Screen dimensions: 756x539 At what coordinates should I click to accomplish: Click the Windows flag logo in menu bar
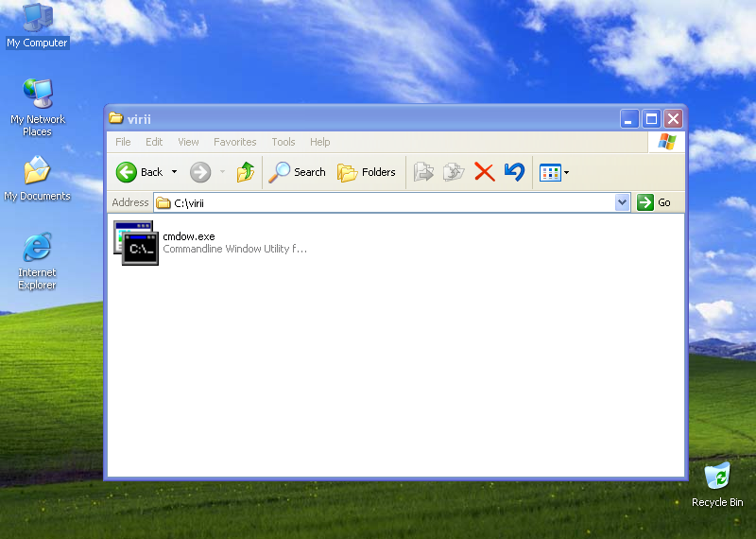coord(667,142)
